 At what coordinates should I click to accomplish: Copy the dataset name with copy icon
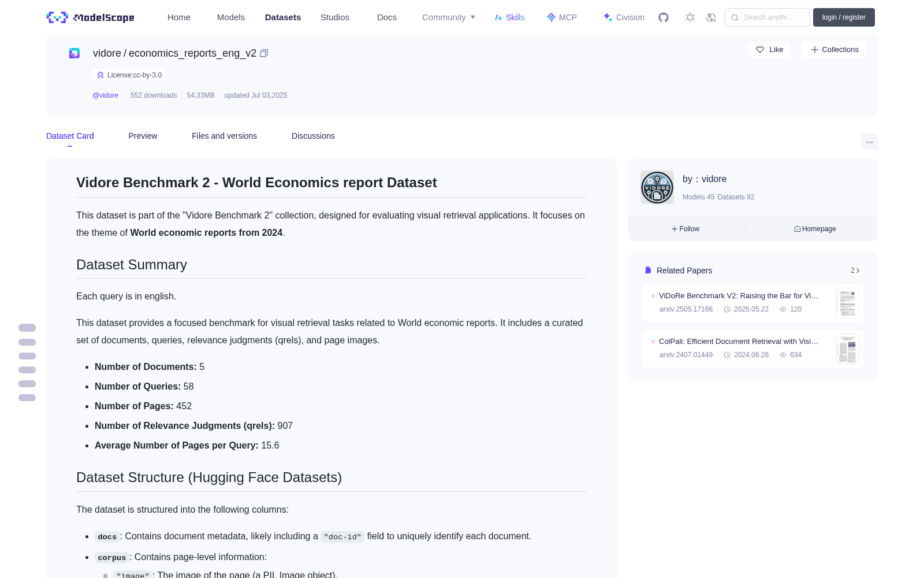[264, 53]
